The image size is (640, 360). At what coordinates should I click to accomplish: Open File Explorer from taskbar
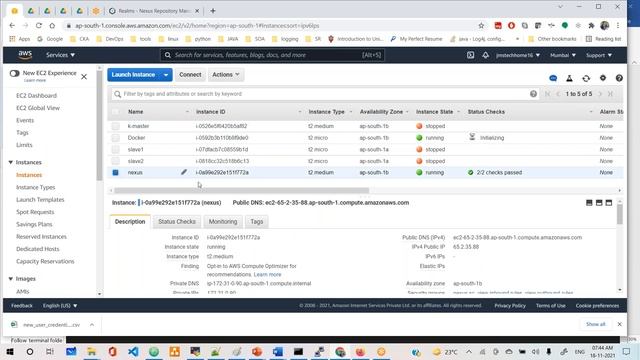(91, 351)
